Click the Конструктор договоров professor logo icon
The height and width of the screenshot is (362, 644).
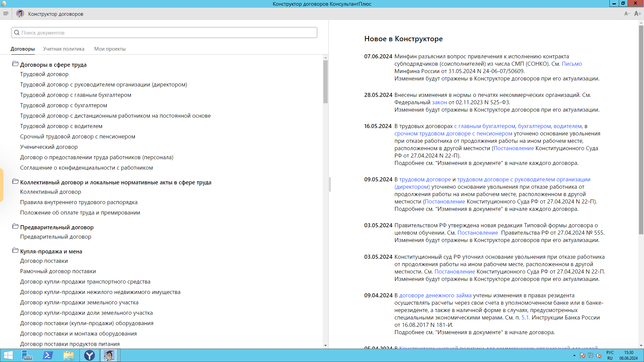click(x=20, y=14)
